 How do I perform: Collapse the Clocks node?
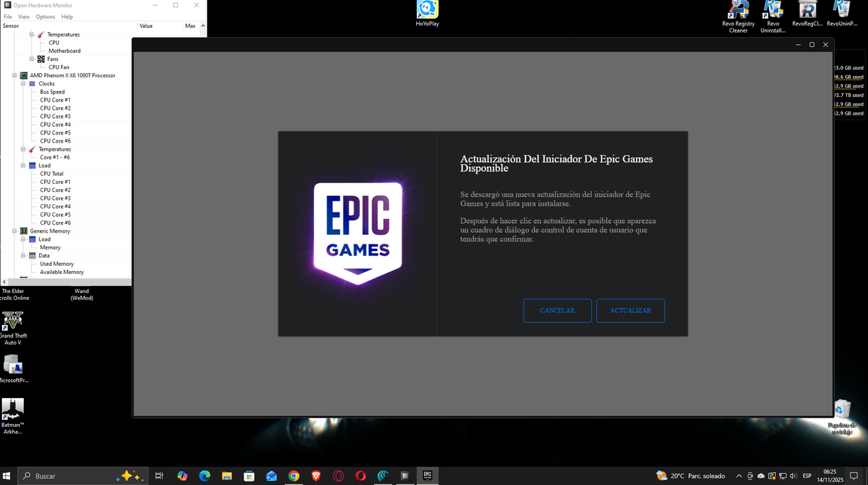tap(23, 83)
